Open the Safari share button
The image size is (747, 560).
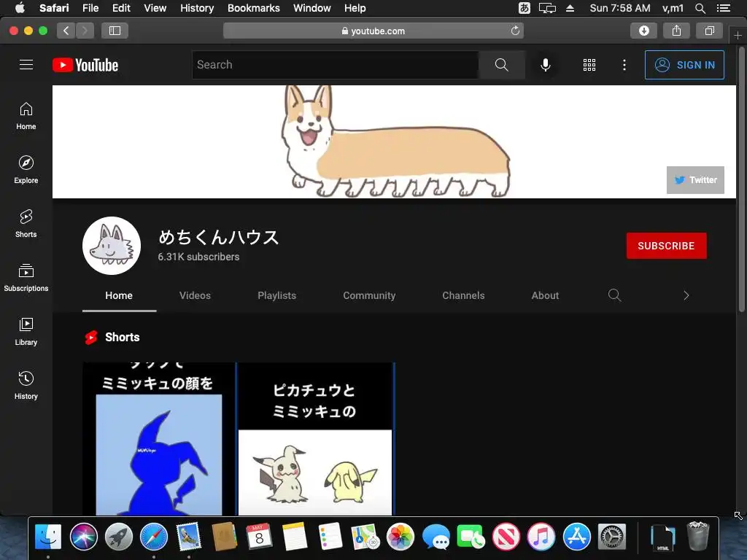[676, 31]
